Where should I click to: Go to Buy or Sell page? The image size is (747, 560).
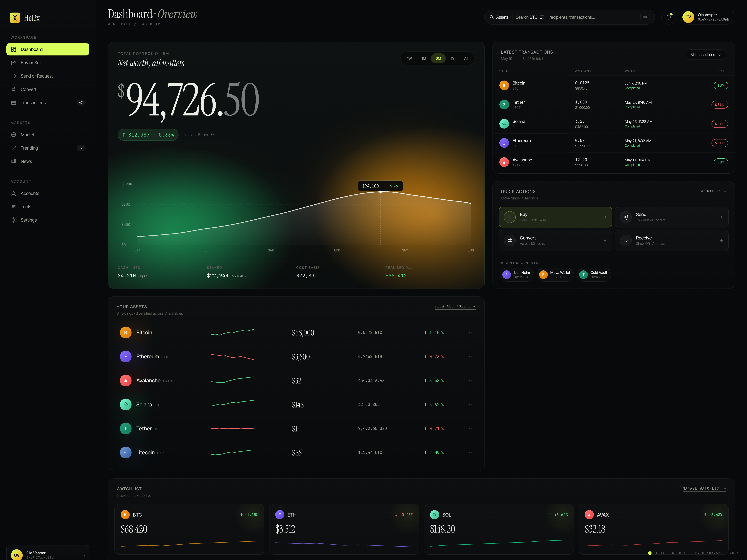(48, 63)
